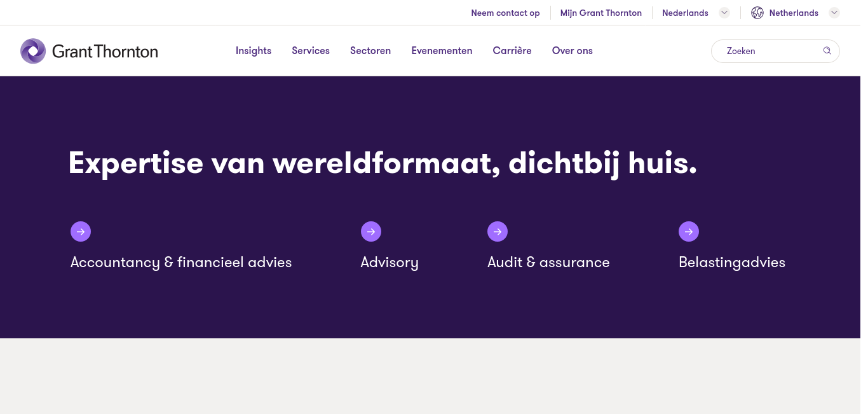The height and width of the screenshot is (414, 868).
Task: Open the Belastingadvies link
Action: click(732, 262)
